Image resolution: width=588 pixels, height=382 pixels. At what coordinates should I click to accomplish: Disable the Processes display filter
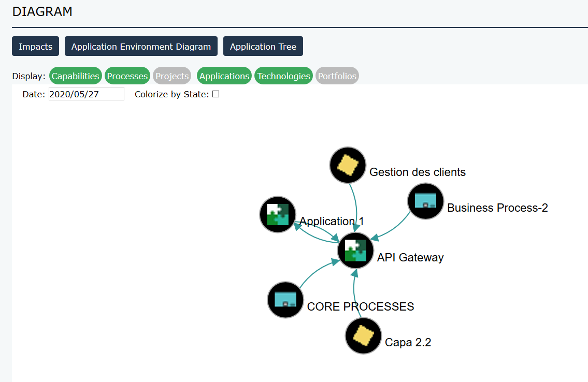click(127, 76)
